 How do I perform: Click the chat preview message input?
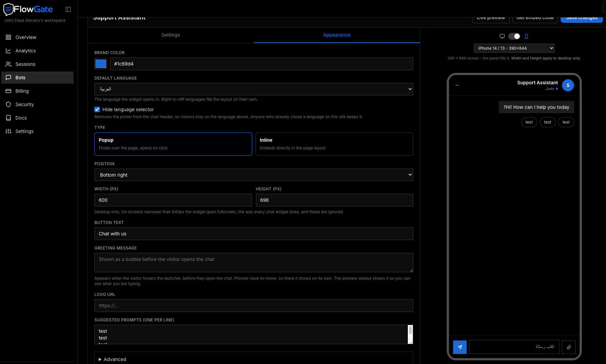tap(514, 347)
